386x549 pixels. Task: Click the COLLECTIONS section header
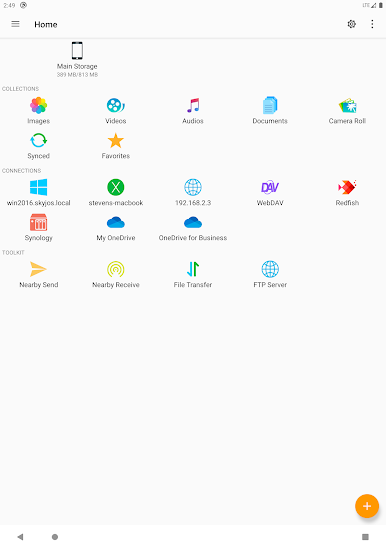tap(20, 89)
